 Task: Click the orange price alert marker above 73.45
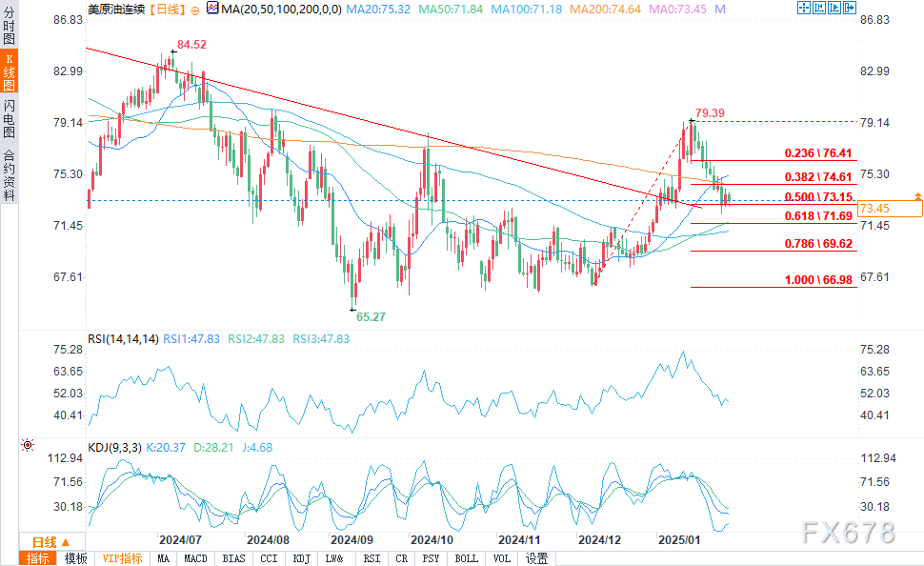coord(918,195)
